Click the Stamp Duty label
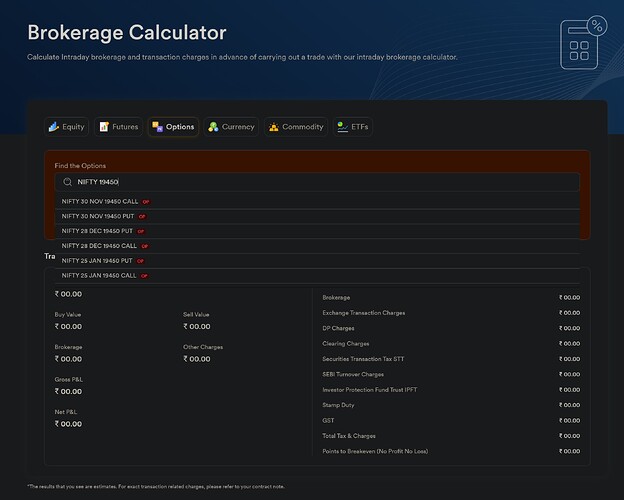Viewport: 624px width, 500px height. pyautogui.click(x=338, y=405)
